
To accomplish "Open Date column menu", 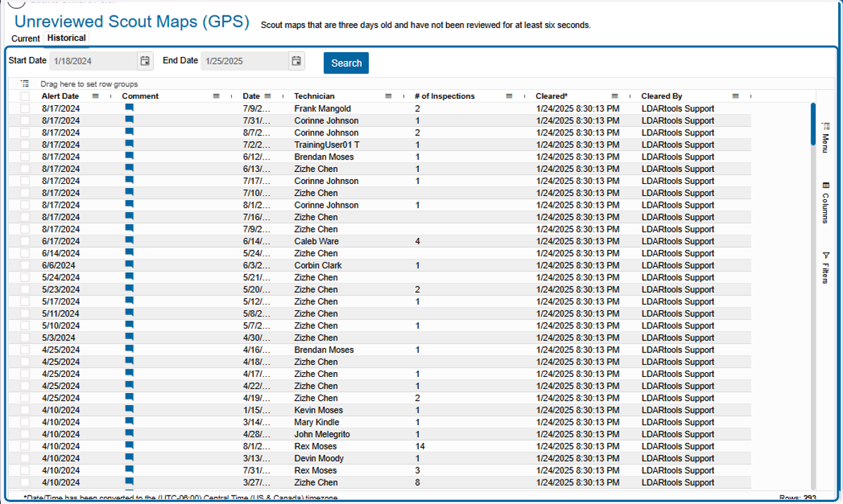I will (x=268, y=96).
